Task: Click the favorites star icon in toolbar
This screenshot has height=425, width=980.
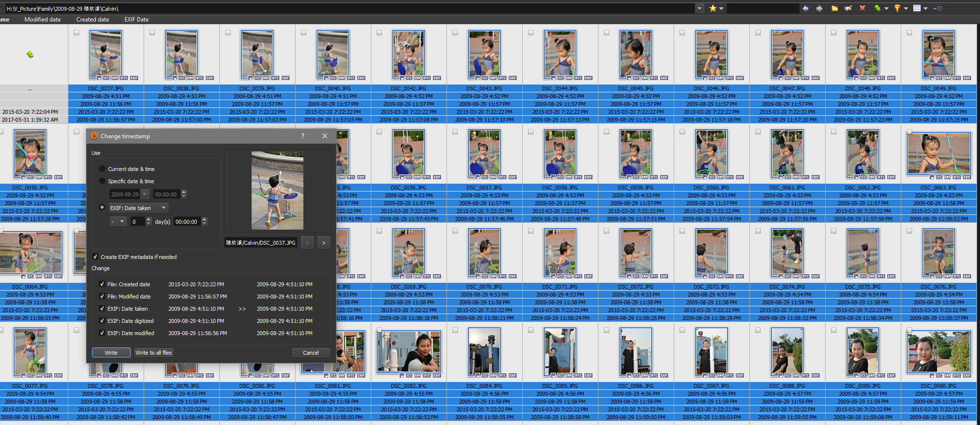Action: pyautogui.click(x=713, y=8)
